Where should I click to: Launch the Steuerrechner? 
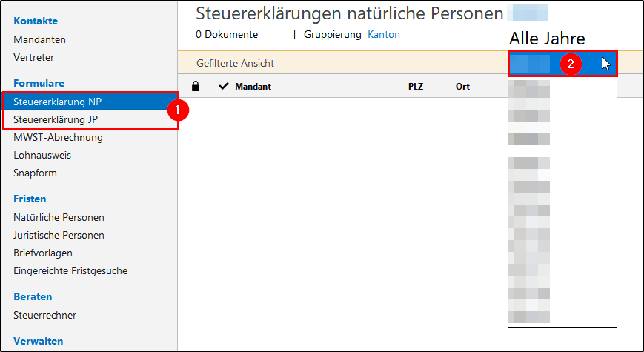click(x=44, y=316)
